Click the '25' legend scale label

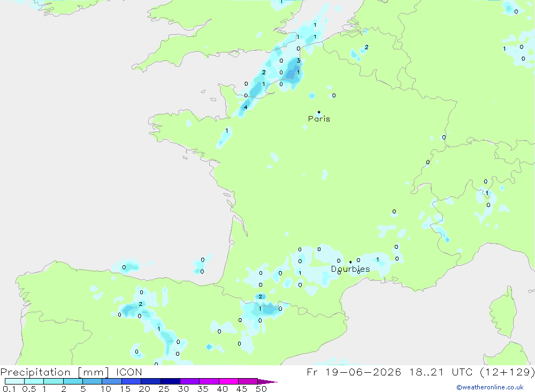click(x=164, y=389)
